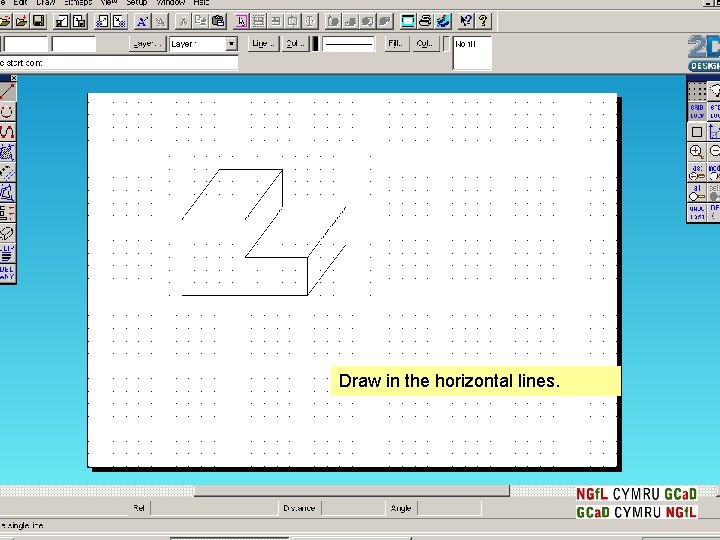720x540 pixels.
Task: Click the Col.. button beside Line
Action: click(x=295, y=44)
